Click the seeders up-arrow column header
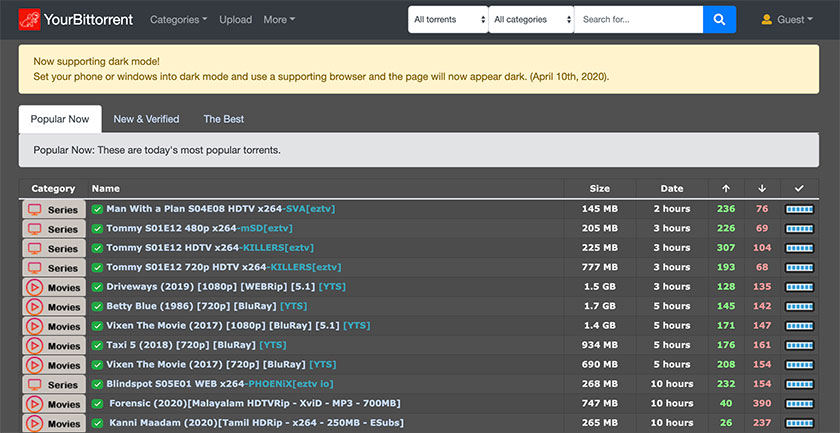 725,188
